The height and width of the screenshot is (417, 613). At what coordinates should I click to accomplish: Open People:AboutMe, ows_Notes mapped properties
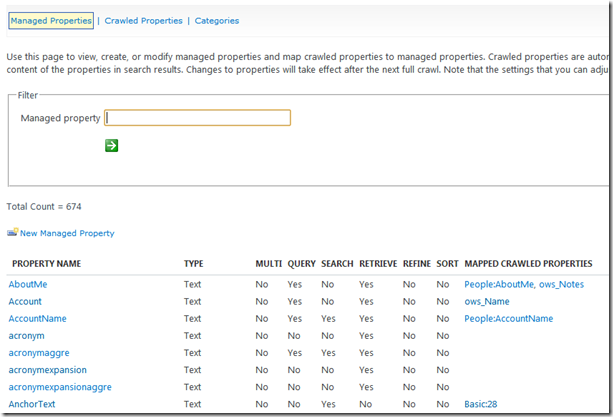tap(524, 284)
